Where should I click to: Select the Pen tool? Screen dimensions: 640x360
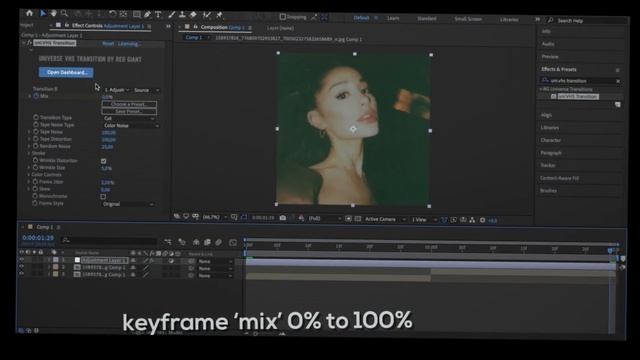pyautogui.click(x=147, y=14)
